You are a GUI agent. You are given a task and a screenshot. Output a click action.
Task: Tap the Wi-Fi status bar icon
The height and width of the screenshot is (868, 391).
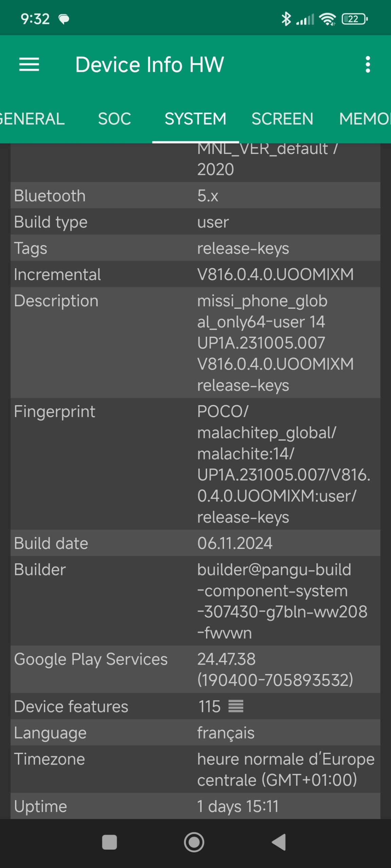[328, 19]
